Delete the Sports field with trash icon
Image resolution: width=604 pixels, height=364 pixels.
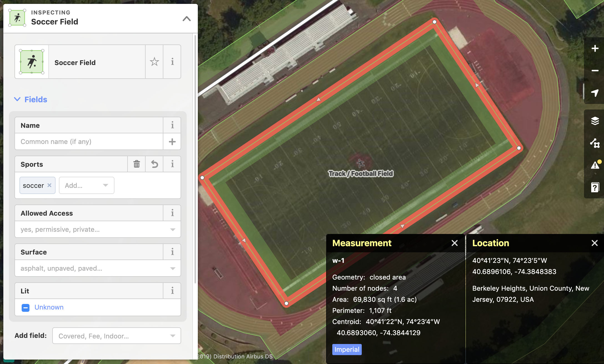tap(136, 164)
